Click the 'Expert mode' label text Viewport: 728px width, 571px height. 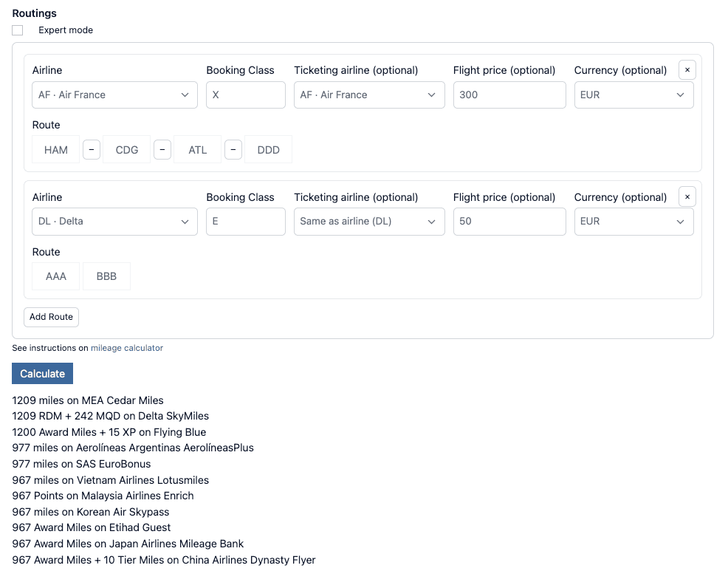66,30
